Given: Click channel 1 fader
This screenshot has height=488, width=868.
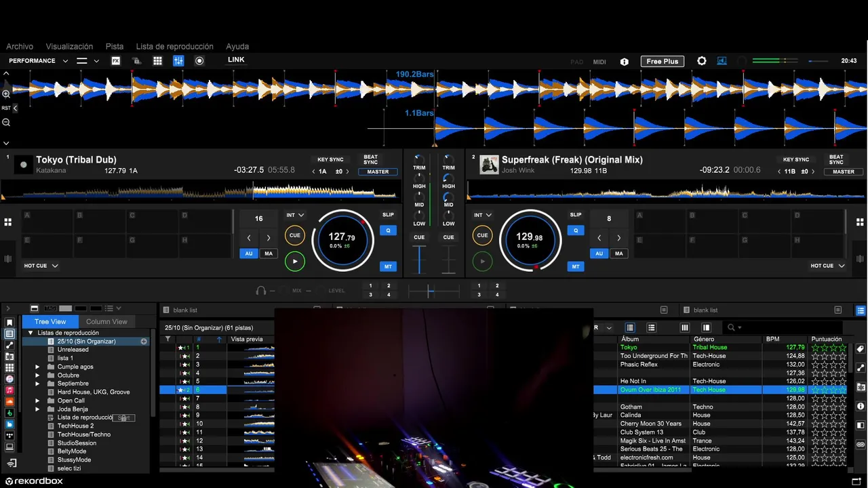Looking at the screenshot, I should [x=419, y=259].
